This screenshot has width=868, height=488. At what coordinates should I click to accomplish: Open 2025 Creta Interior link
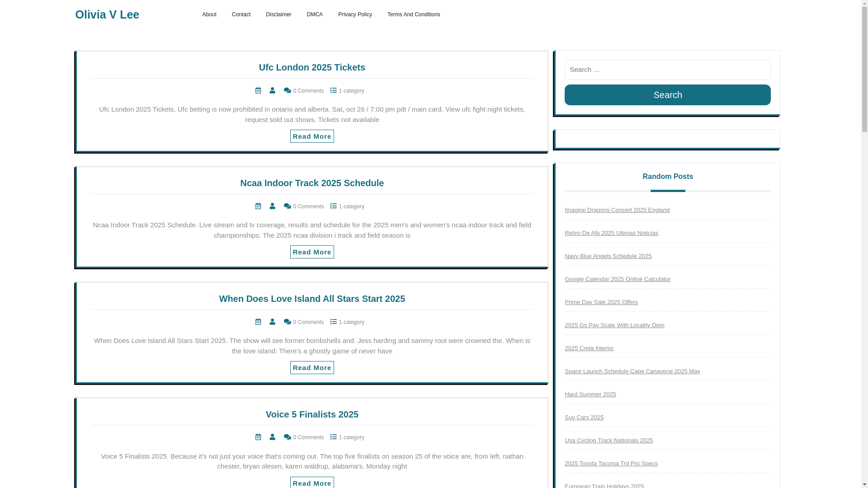(x=589, y=348)
